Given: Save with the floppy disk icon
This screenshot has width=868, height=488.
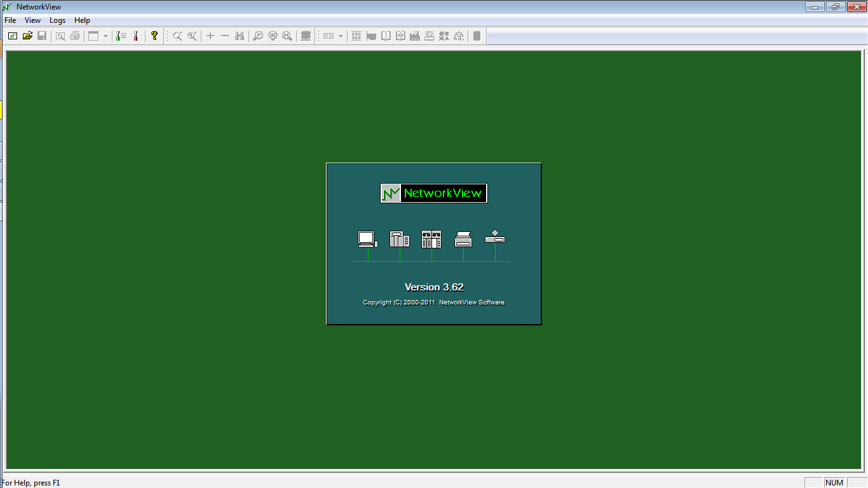Looking at the screenshot, I should 42,36.
